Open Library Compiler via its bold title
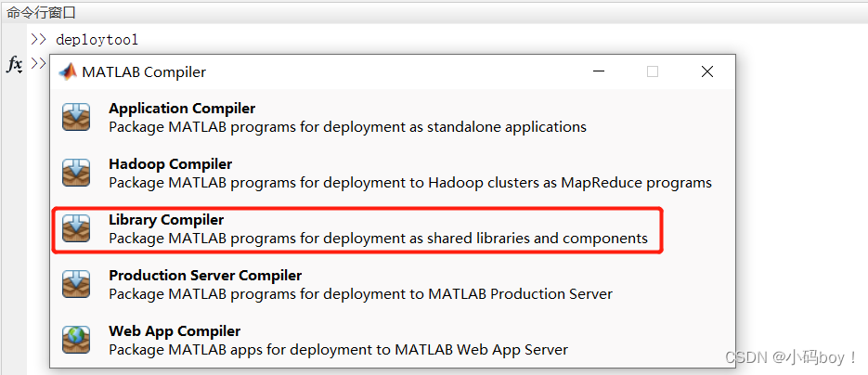868x375 pixels. 166,220
